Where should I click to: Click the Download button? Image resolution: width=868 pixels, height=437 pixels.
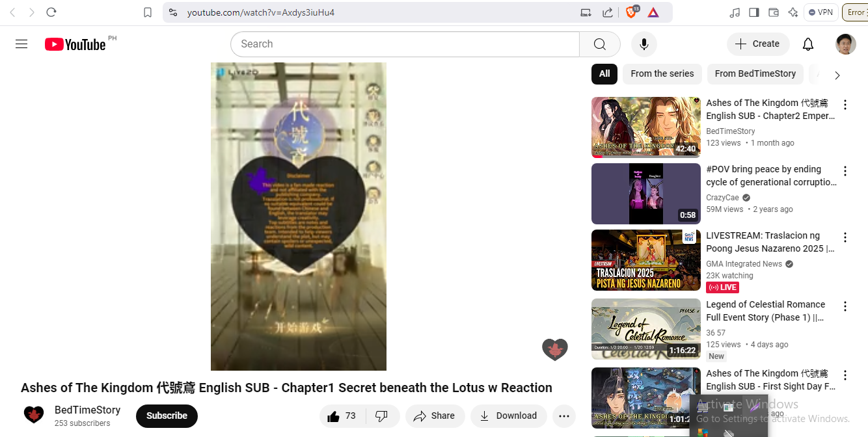pyautogui.click(x=508, y=416)
